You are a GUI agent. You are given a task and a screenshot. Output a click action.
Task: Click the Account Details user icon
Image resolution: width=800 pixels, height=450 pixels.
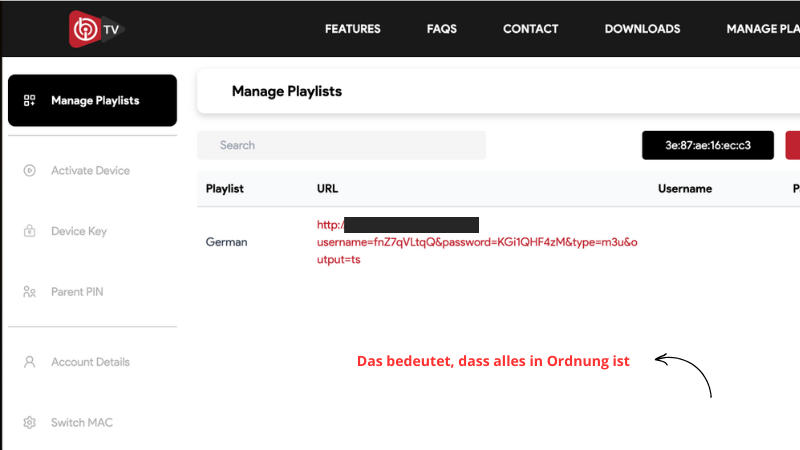tap(29, 362)
